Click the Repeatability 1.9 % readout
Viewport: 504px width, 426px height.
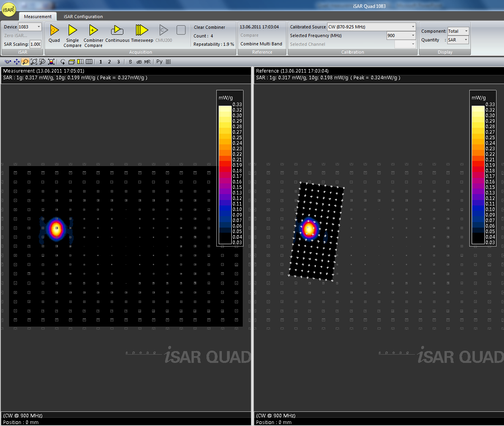[214, 44]
